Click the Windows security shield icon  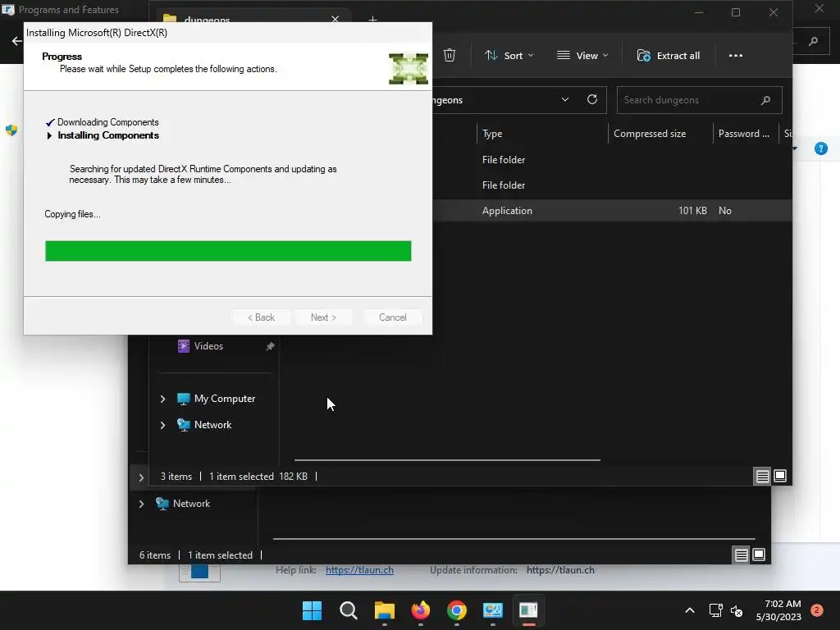11,130
